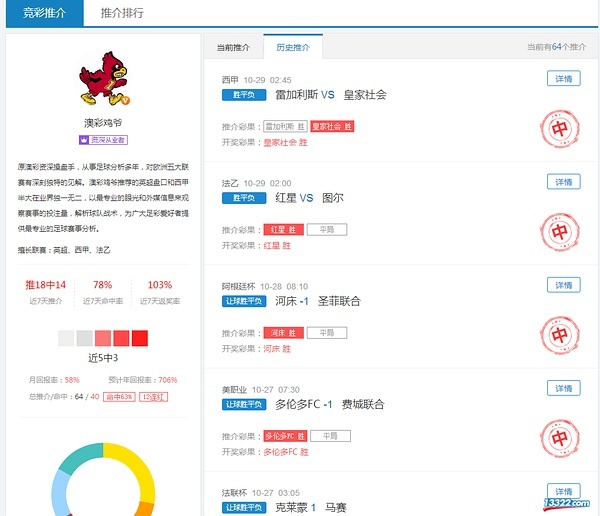Viewport: 600px width, 516px height.
Task: Click the 平局 box in 河床 match
Action: point(327,333)
